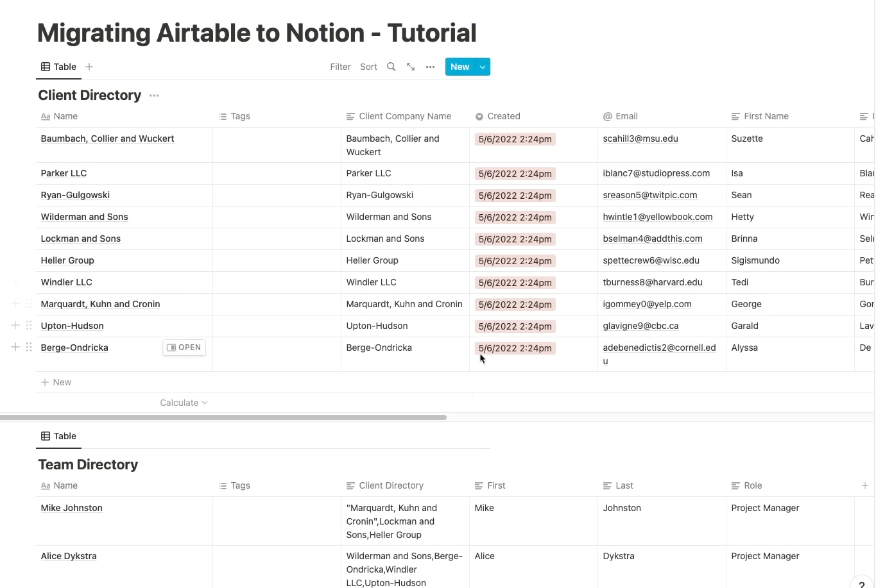Click email tburness8@harvard.edu cell

click(662, 282)
